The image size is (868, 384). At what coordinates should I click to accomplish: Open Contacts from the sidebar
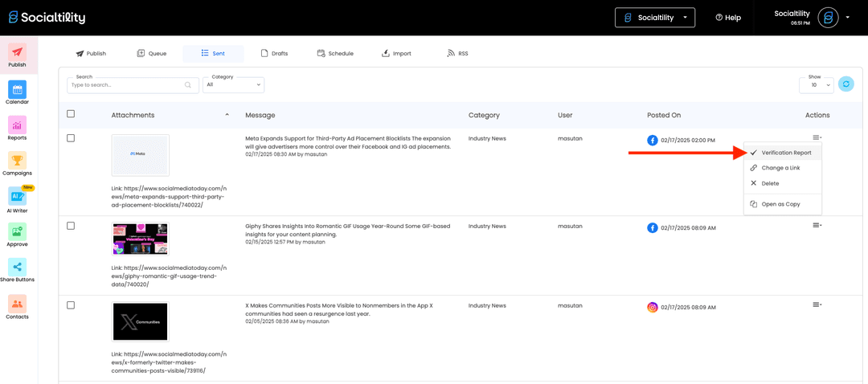17,305
